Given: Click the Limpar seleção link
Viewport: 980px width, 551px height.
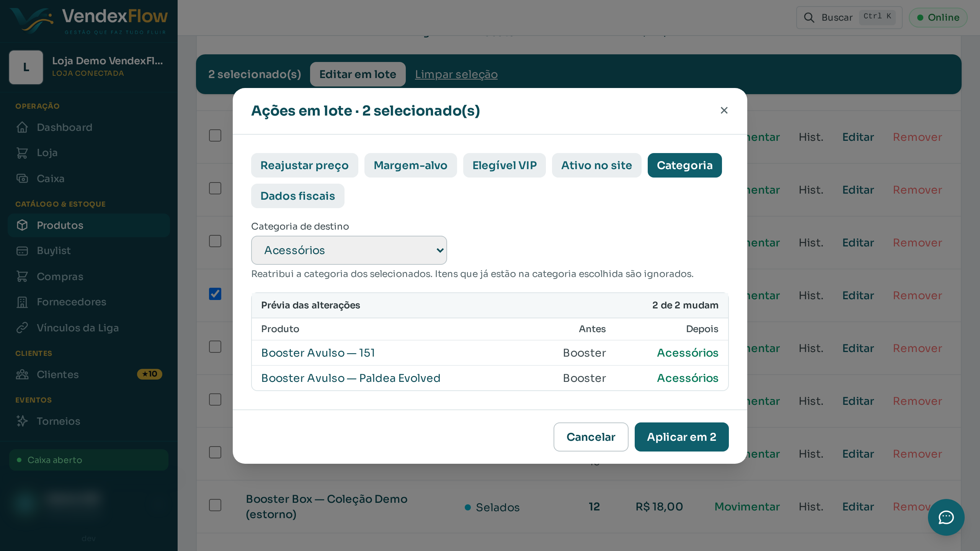Looking at the screenshot, I should [456, 74].
